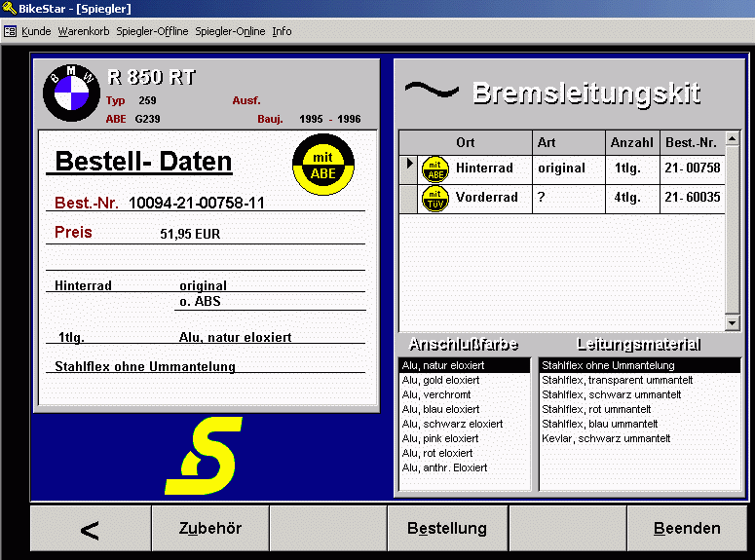Select the 'Hinterrad' table cell
The image size is (755, 560).
[x=484, y=168]
